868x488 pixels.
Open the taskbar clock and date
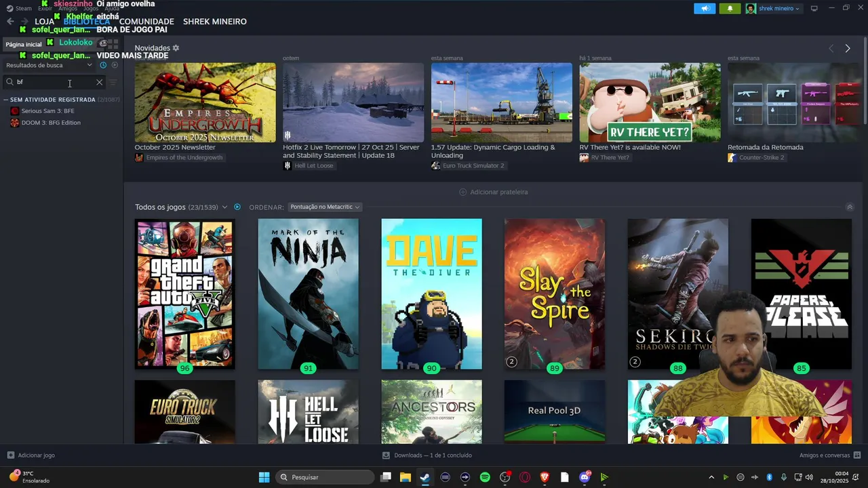point(835,477)
